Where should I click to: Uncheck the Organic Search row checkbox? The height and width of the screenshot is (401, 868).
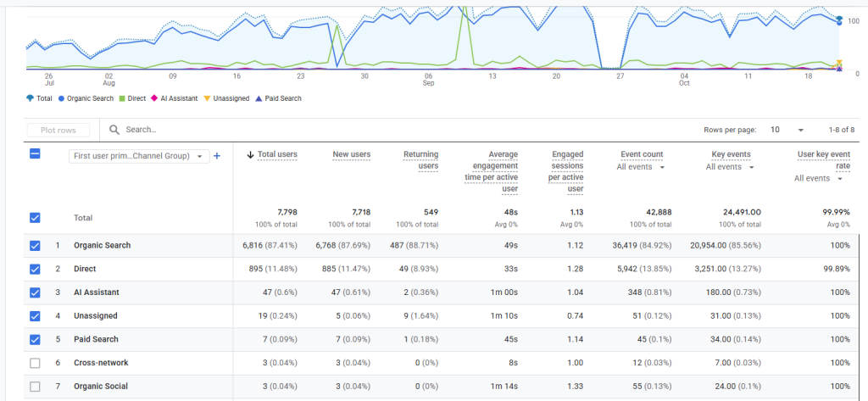(x=35, y=245)
